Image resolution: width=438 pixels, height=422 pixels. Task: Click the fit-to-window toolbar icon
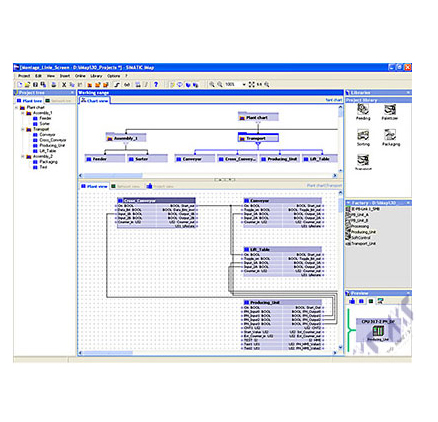click(x=252, y=84)
